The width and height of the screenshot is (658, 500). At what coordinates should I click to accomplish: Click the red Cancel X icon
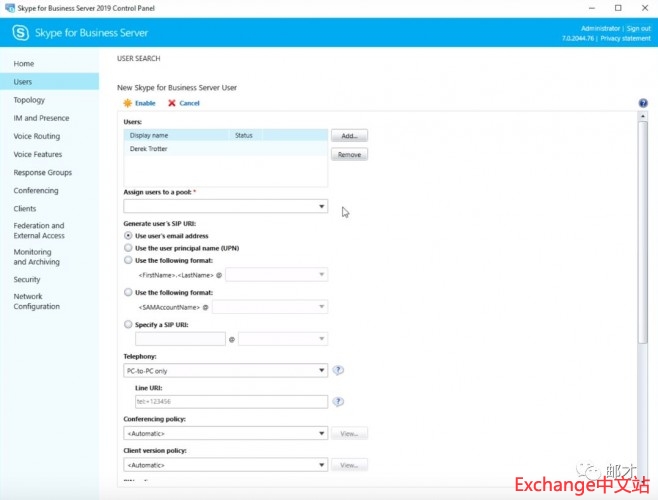coord(172,103)
